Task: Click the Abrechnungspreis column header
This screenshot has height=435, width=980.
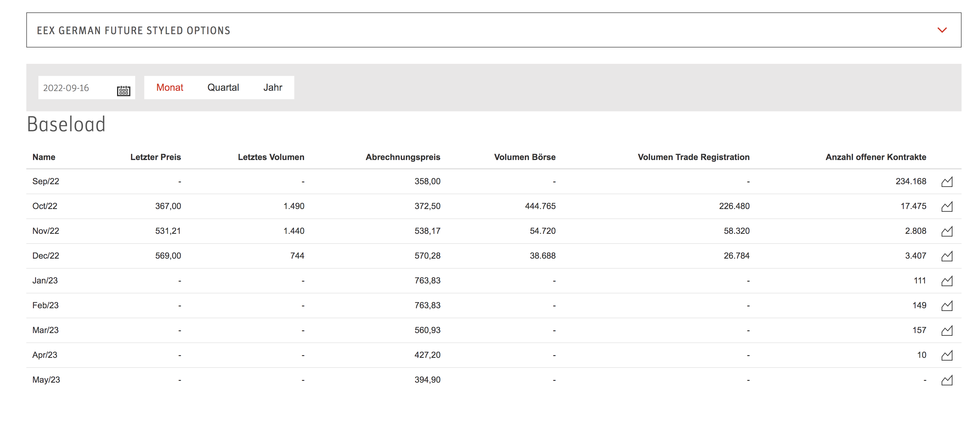Action: (x=403, y=157)
